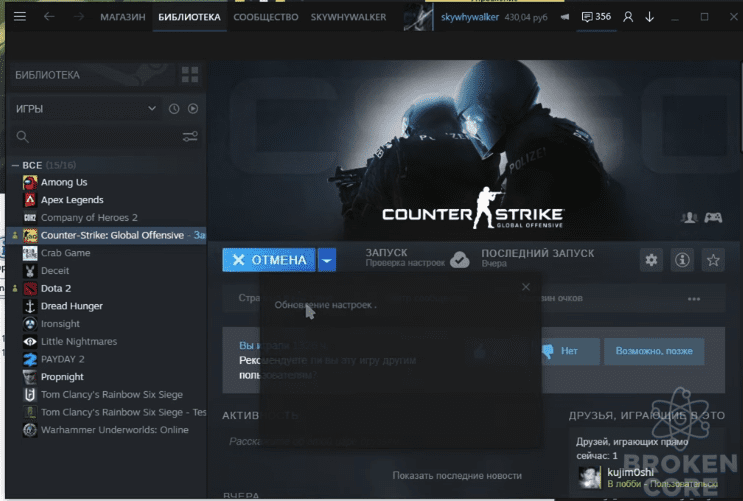
Task: Click the Little Nightmares eye icon
Action: click(x=30, y=341)
